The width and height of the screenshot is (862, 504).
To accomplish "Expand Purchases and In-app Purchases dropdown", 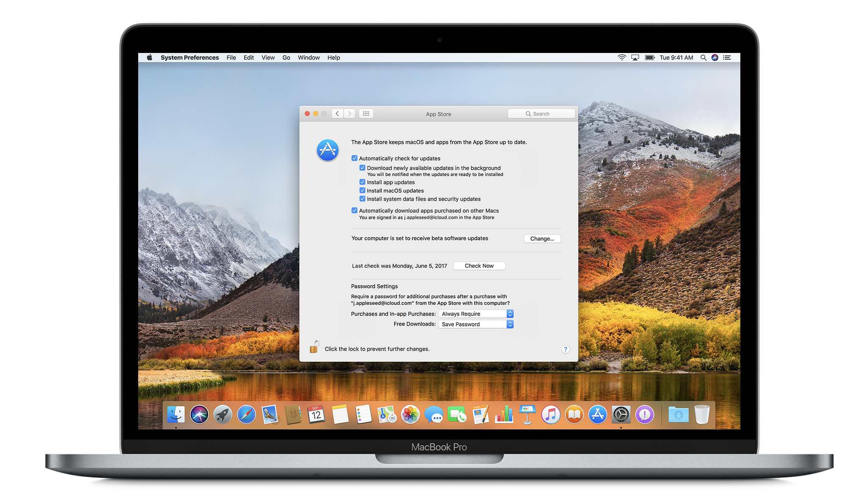I will coord(510,313).
